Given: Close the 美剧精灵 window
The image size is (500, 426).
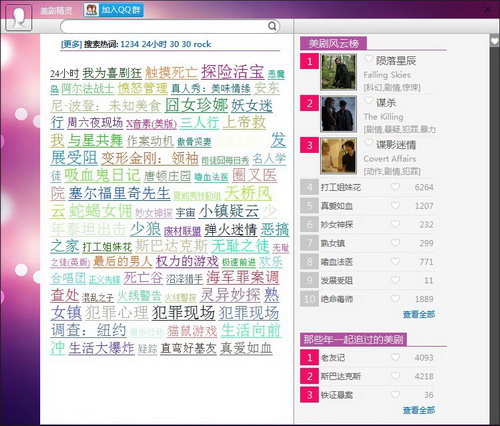Looking at the screenshot, I should click(487, 10).
